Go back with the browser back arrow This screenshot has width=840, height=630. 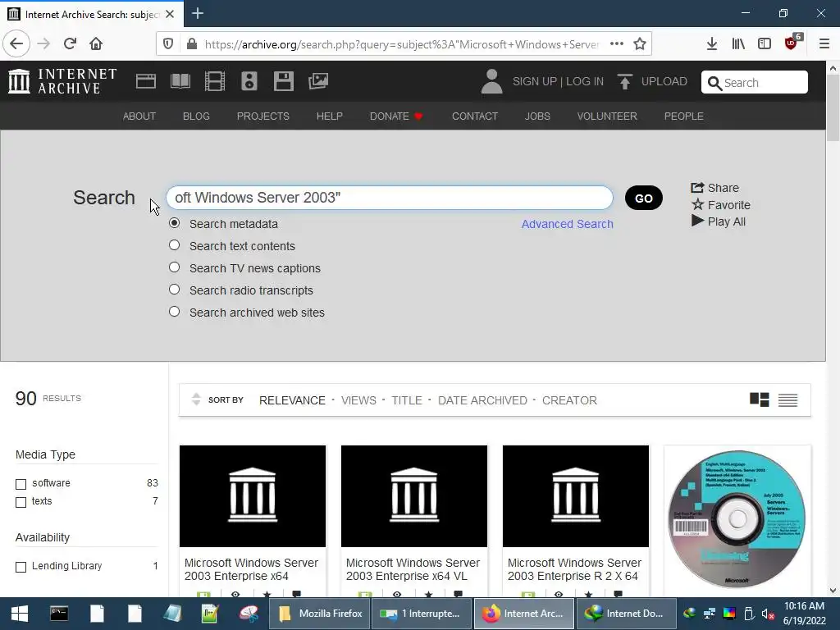[16, 44]
